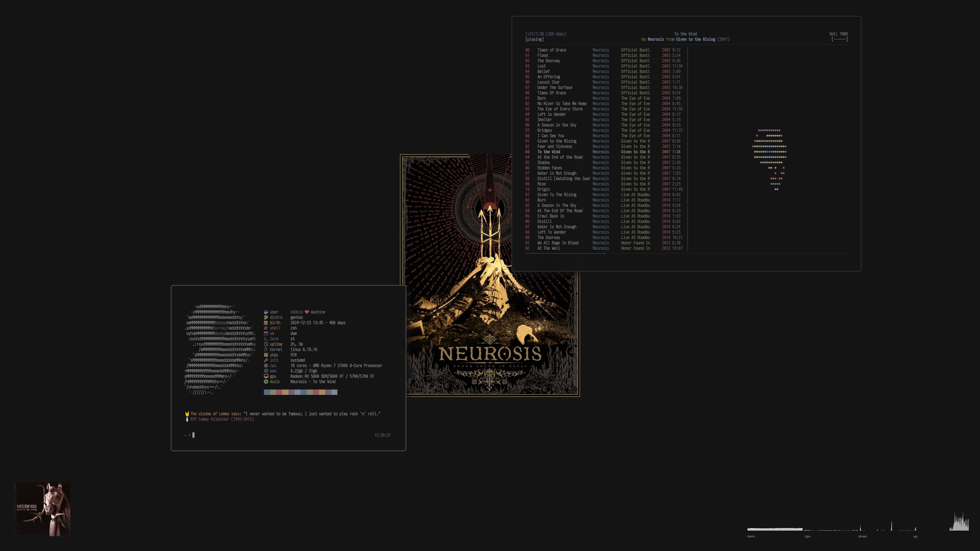The width and height of the screenshot is (980, 551).
Task: Click the hash icon beside shell
Action: coord(266,328)
